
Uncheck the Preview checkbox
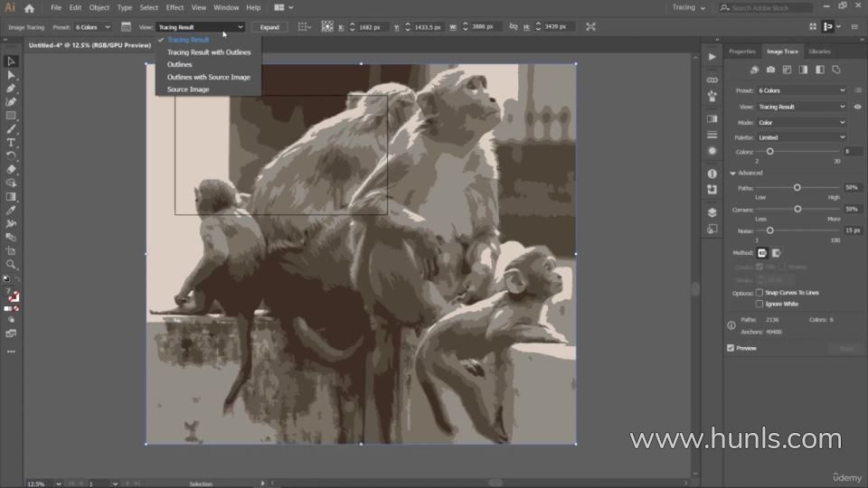[731, 348]
